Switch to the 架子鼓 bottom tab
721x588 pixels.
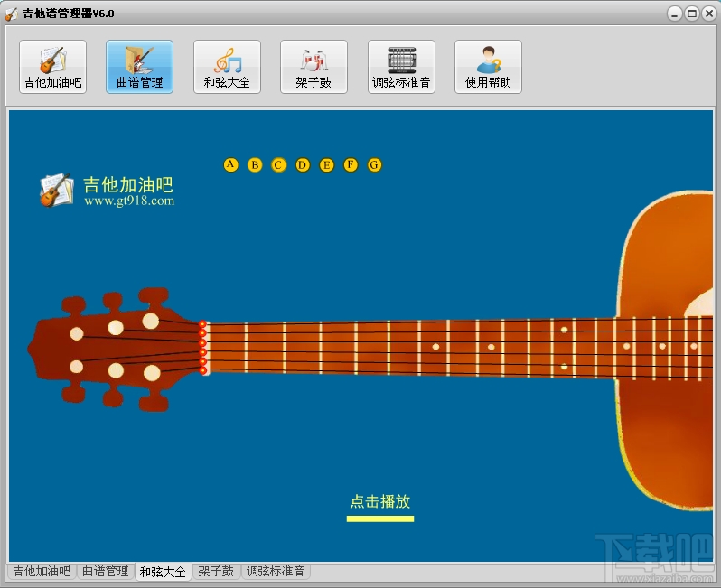[216, 572]
